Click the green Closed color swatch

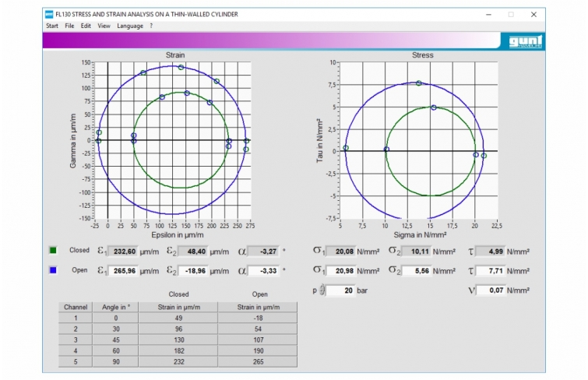click(x=53, y=250)
